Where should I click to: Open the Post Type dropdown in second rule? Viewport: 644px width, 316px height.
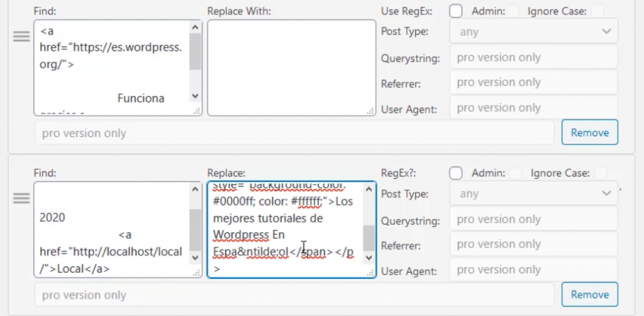[533, 193]
